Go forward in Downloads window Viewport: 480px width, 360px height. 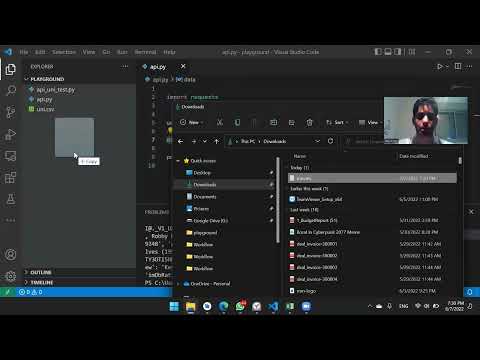point(194,141)
